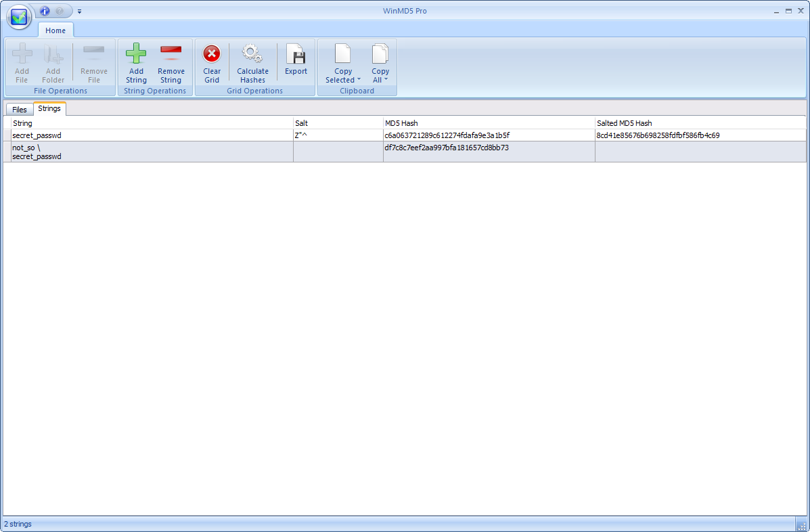
Task: Click the Export floppy disk icon
Action: (296, 53)
